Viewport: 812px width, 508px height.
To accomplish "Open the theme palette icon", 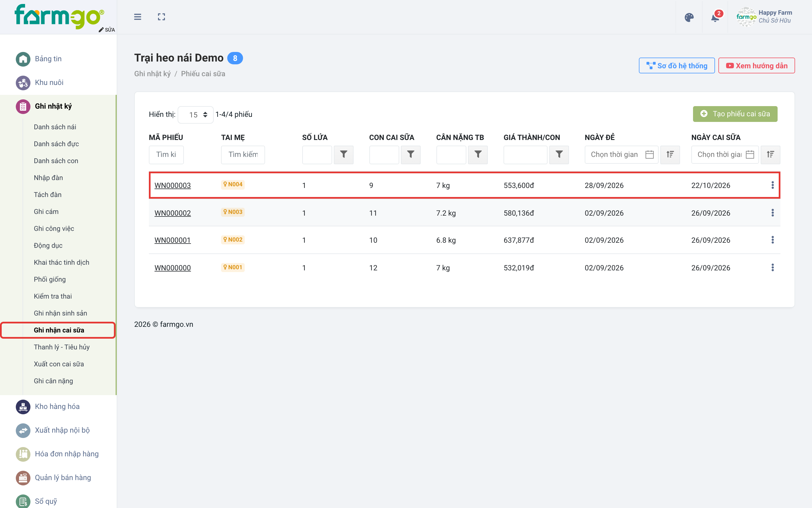I will (689, 17).
